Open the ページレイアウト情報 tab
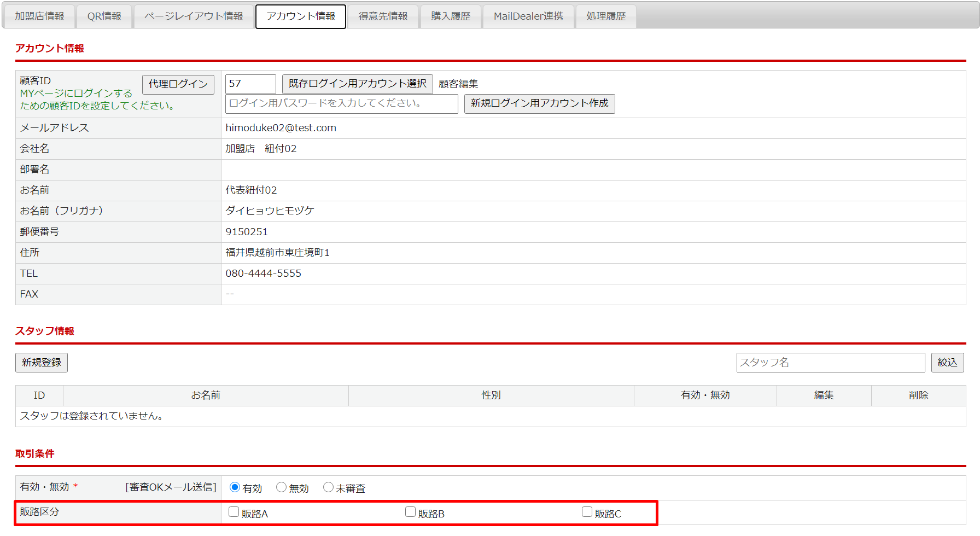 194,16
